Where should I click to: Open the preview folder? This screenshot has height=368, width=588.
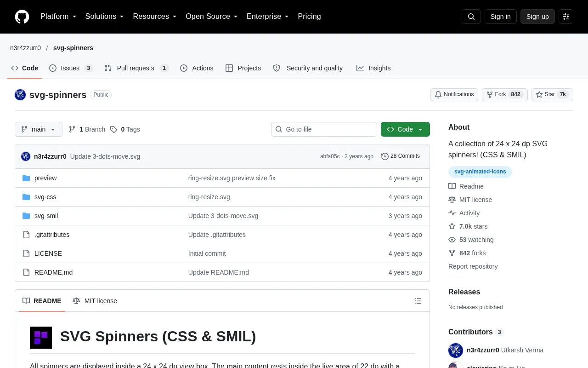(45, 178)
